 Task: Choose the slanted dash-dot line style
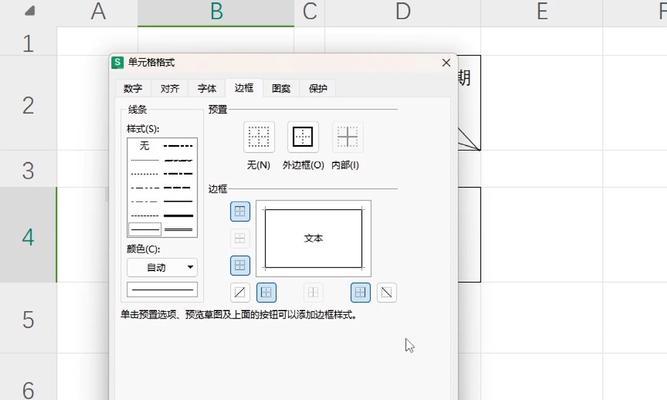(x=179, y=160)
